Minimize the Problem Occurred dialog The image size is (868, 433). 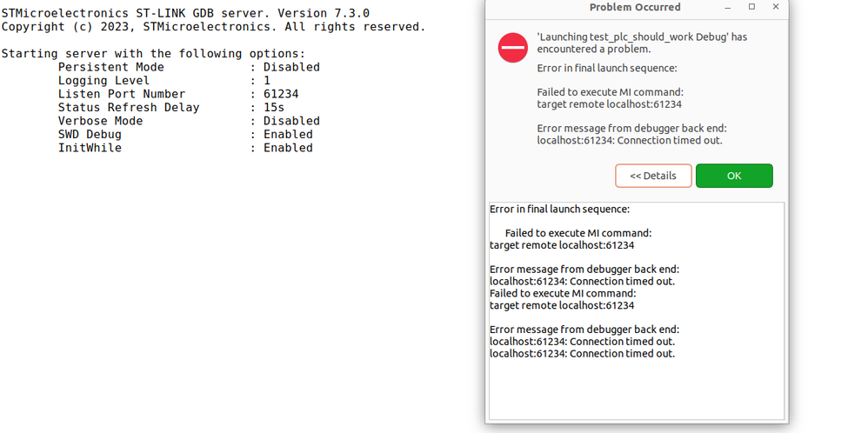click(728, 7)
